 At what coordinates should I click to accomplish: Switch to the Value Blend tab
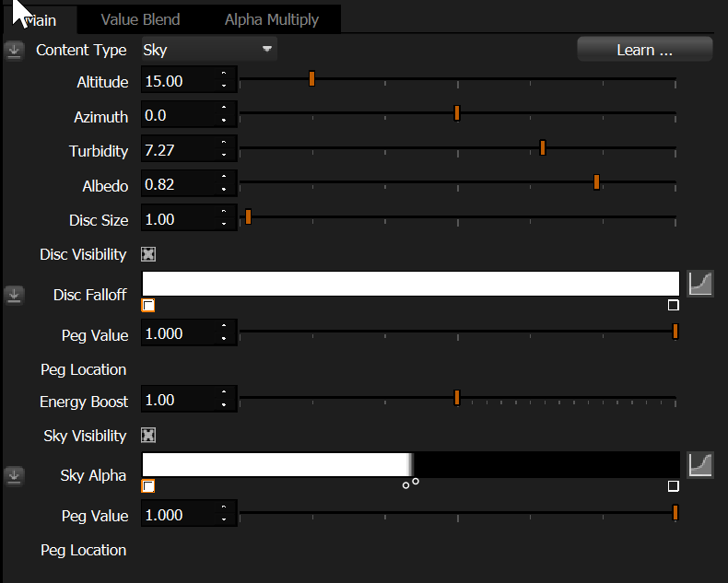[140, 19]
